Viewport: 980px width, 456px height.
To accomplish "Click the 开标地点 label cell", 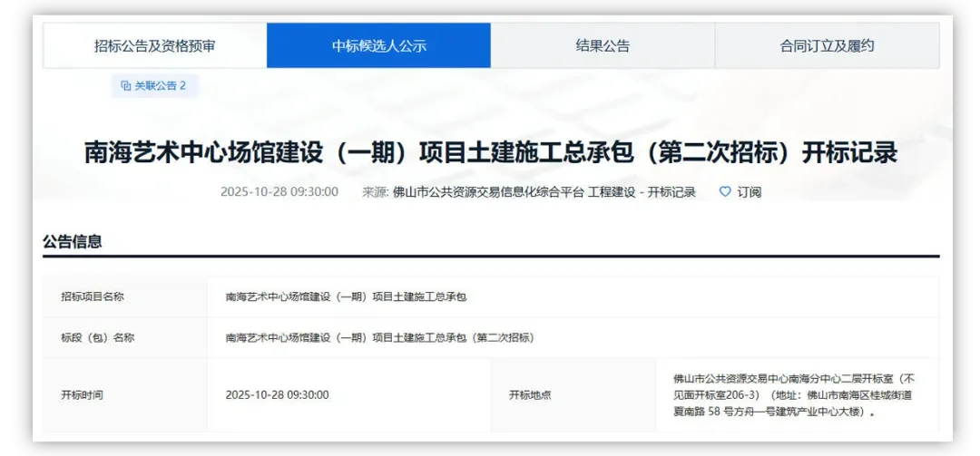I will (x=573, y=394).
